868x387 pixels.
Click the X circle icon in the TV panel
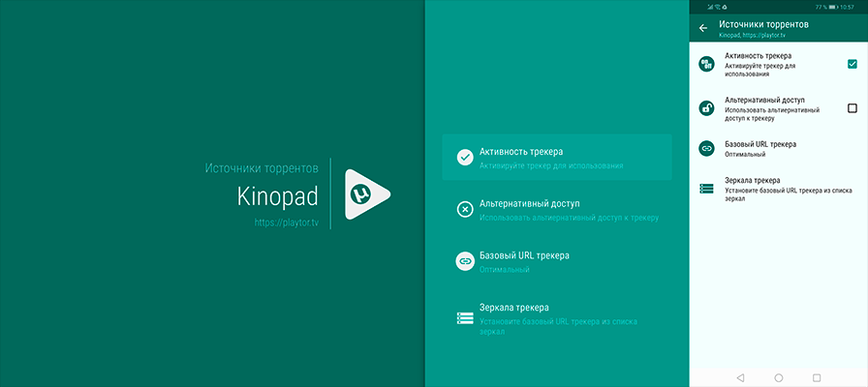point(465,210)
